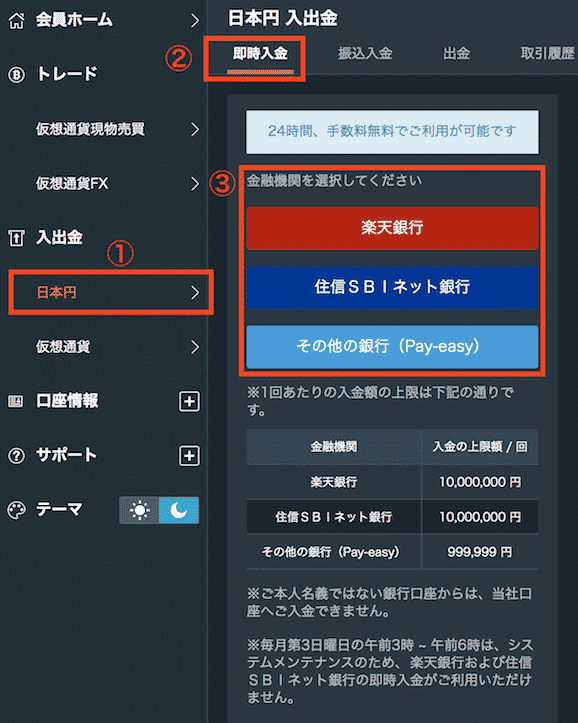Screen dimensions: 578x723
Task: Switch to light theme with sun icon
Action: [x=139, y=510]
